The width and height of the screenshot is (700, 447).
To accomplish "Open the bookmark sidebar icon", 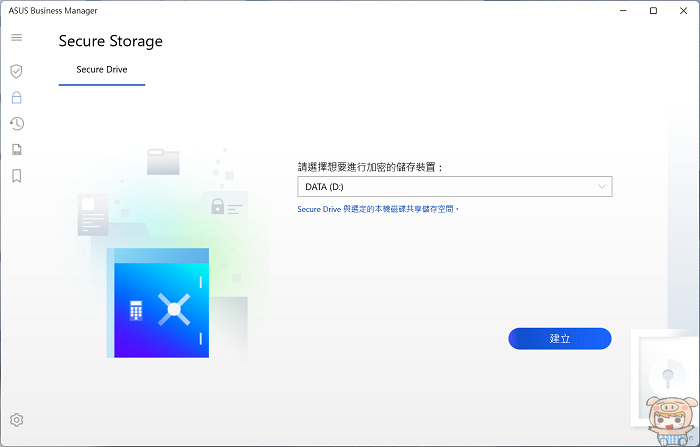I will click(16, 176).
